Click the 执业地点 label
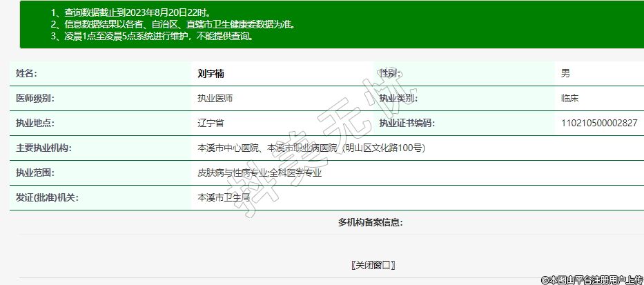 coord(35,123)
